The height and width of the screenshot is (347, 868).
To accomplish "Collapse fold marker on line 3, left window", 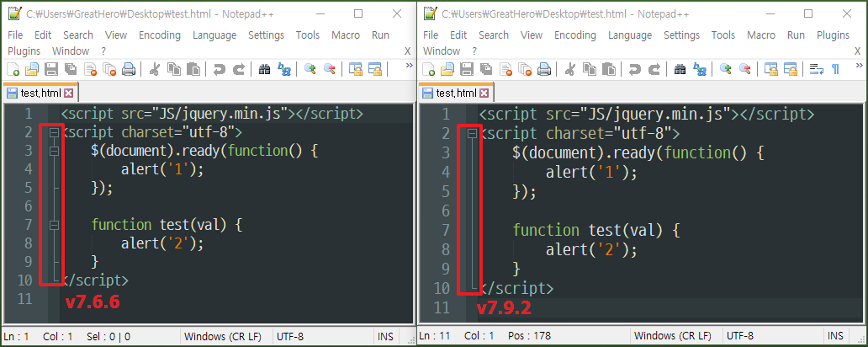I will [x=54, y=152].
